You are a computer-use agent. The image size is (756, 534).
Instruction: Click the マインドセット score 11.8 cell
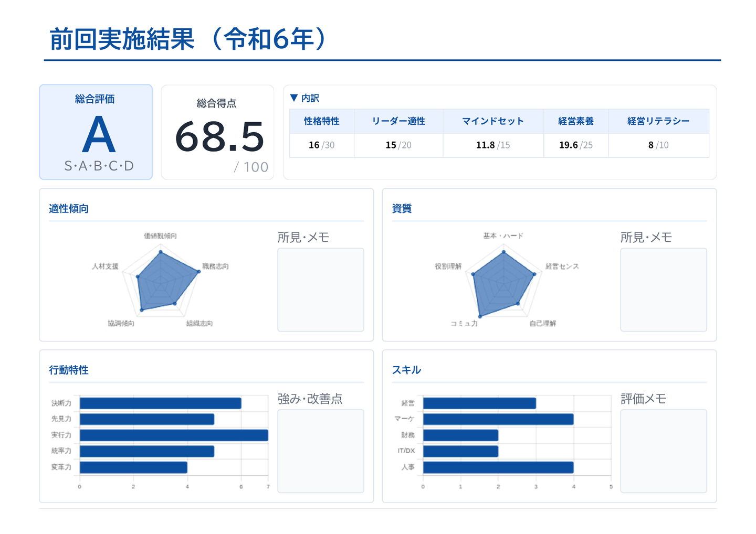492,145
